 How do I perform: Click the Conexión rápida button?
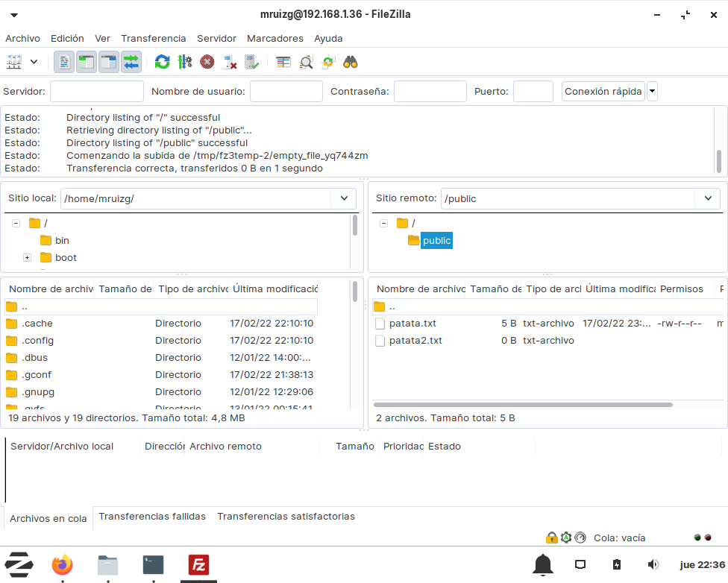tap(603, 92)
